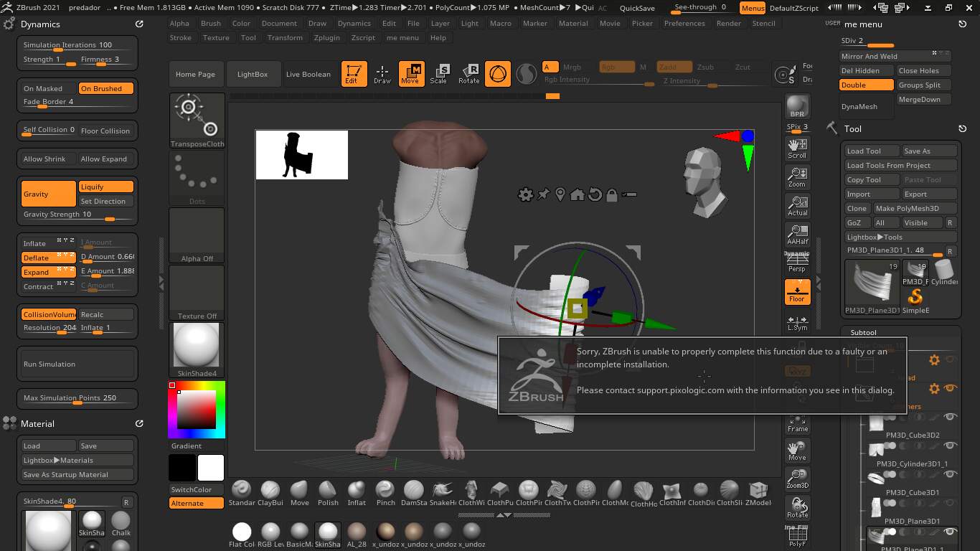
Task: Toggle the Allow Shrink option
Action: click(x=48, y=159)
